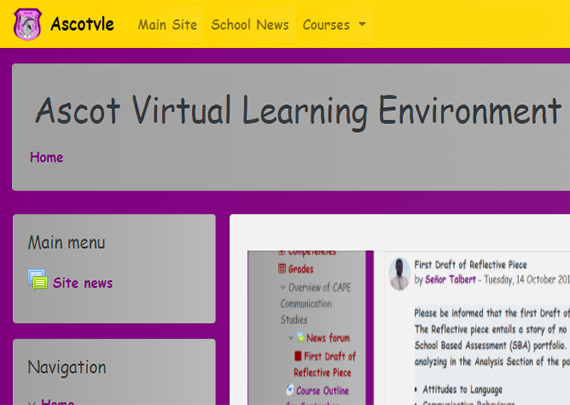The width and height of the screenshot is (570, 405).
Task: Click the Site news forum icon
Action: click(x=37, y=280)
